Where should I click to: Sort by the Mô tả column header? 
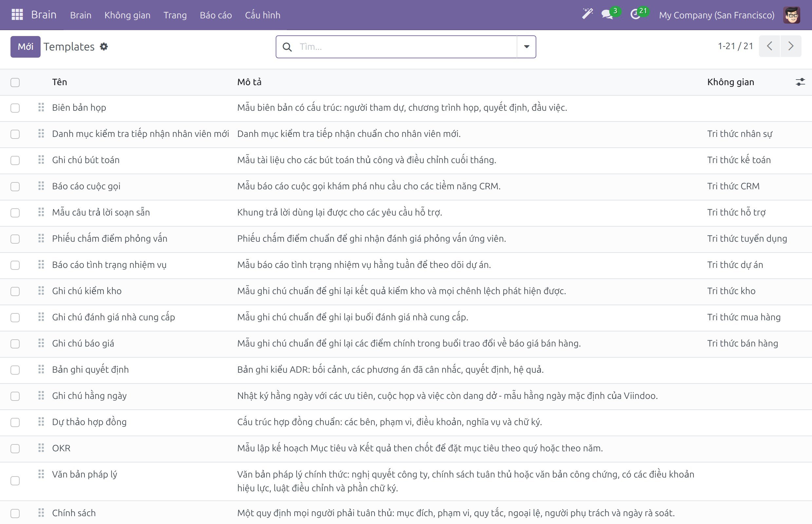click(249, 82)
